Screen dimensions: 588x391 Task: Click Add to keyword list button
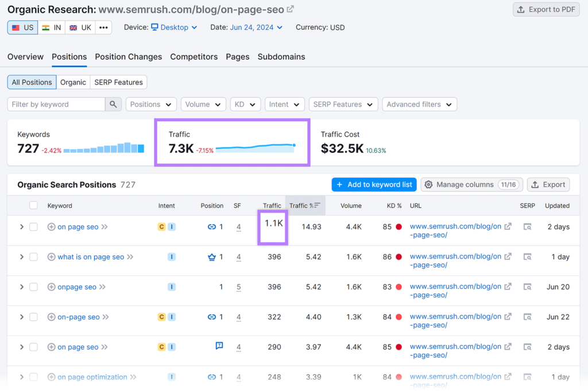(374, 184)
